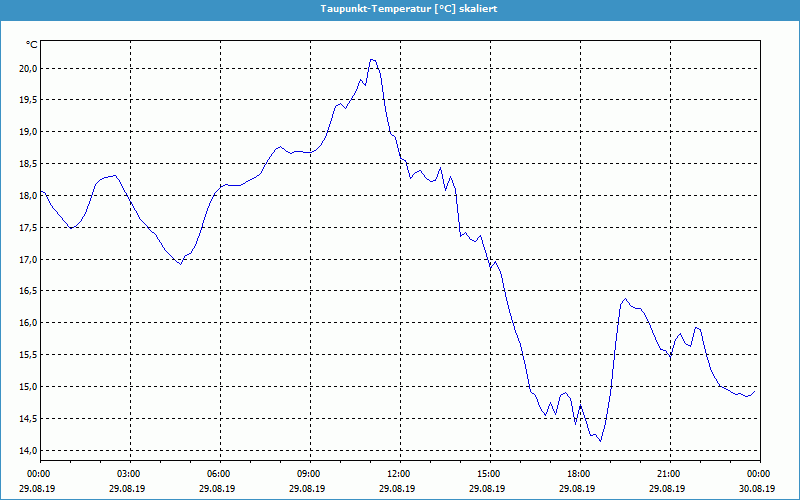Click the 15:00 time axis label

489,473
